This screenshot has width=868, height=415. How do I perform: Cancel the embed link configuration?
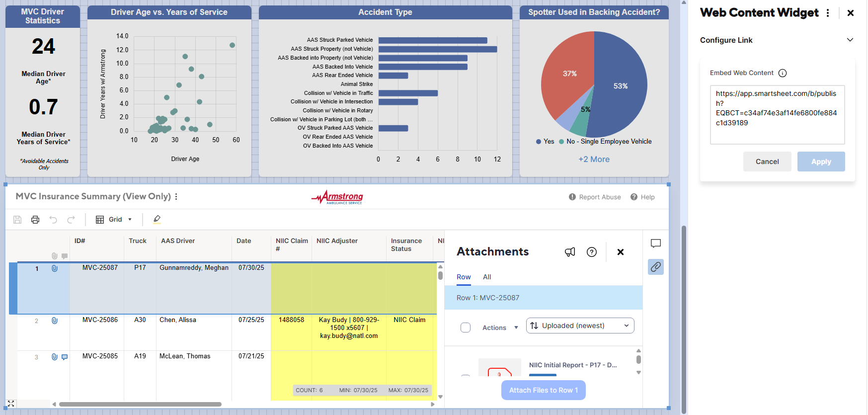(767, 162)
